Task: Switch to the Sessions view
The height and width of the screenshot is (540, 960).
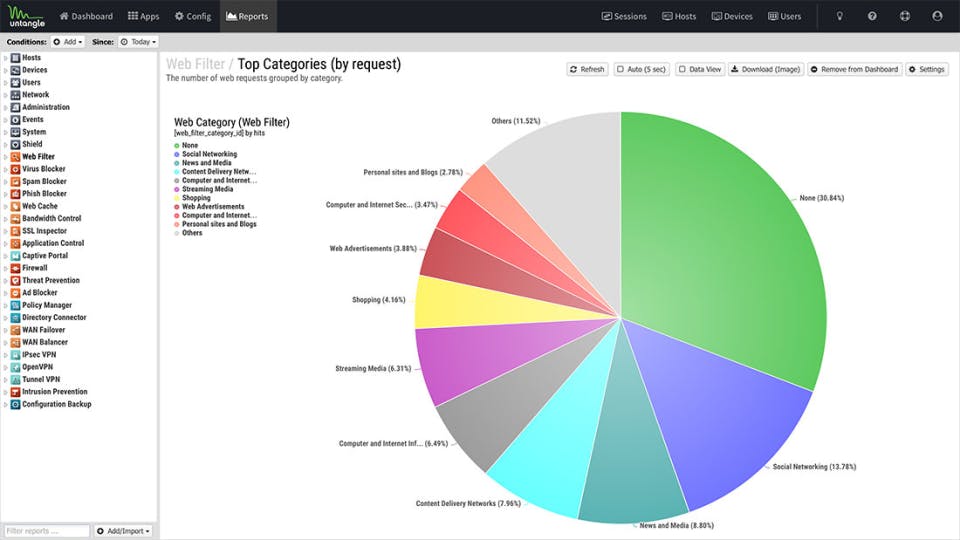Action: pyautogui.click(x=624, y=17)
